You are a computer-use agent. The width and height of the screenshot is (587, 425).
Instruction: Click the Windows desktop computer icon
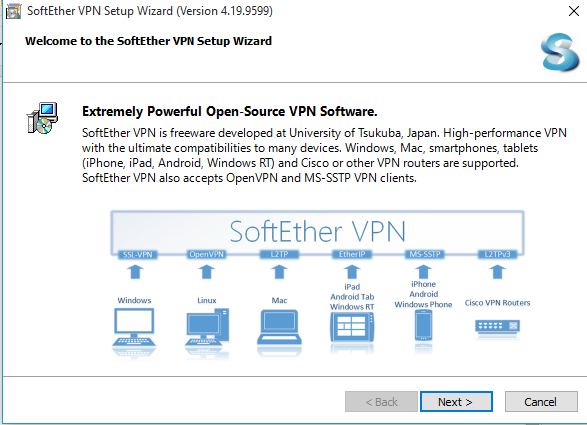[x=134, y=327]
